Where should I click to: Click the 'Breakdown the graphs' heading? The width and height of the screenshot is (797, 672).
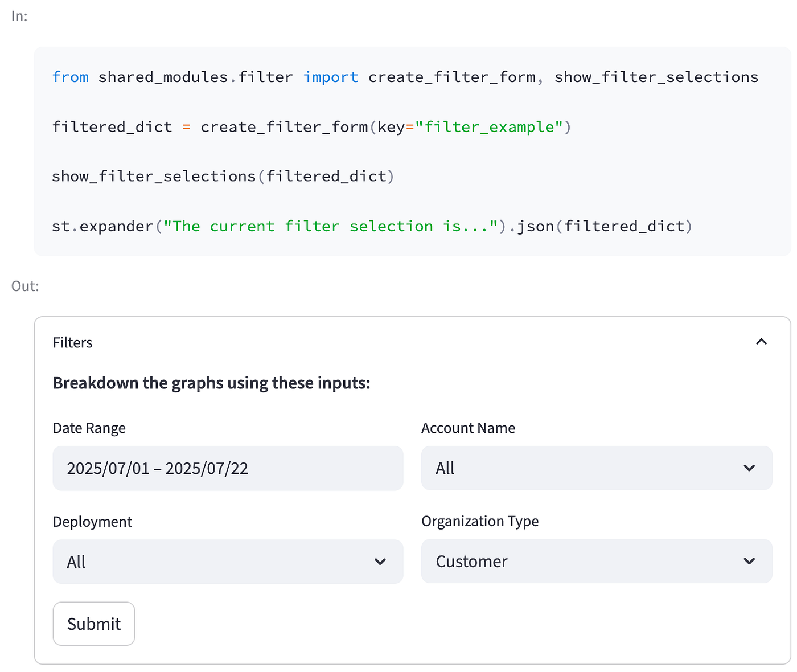tap(211, 383)
